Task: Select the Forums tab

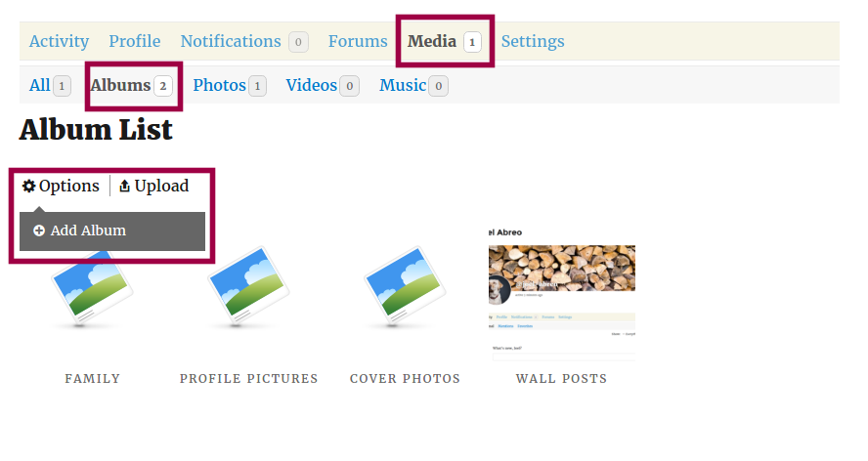Action: coord(358,41)
